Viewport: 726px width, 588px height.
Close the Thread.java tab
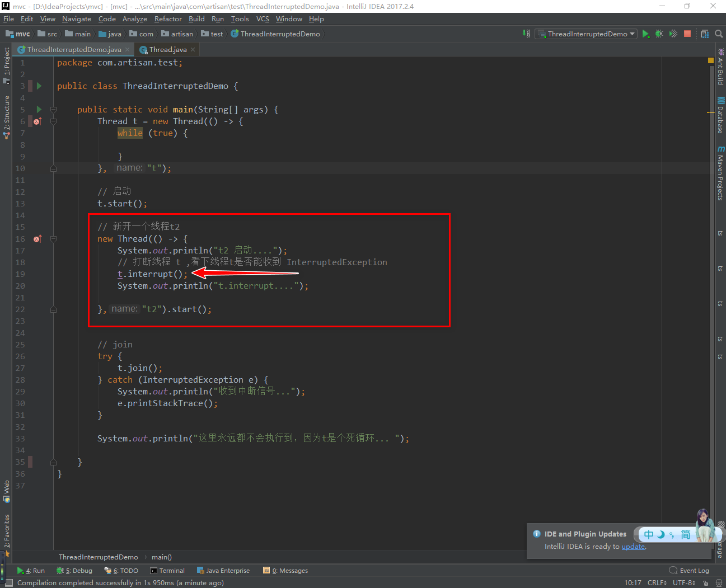click(193, 49)
